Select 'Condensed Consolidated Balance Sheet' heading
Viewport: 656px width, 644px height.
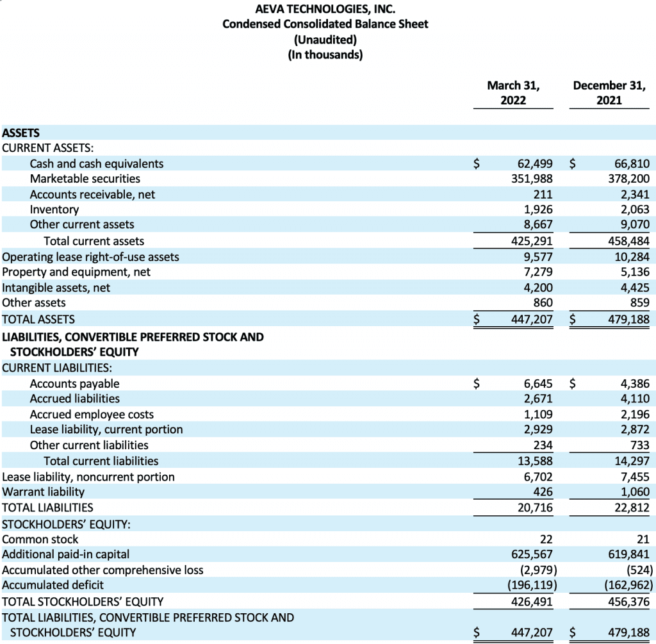pyautogui.click(x=325, y=24)
